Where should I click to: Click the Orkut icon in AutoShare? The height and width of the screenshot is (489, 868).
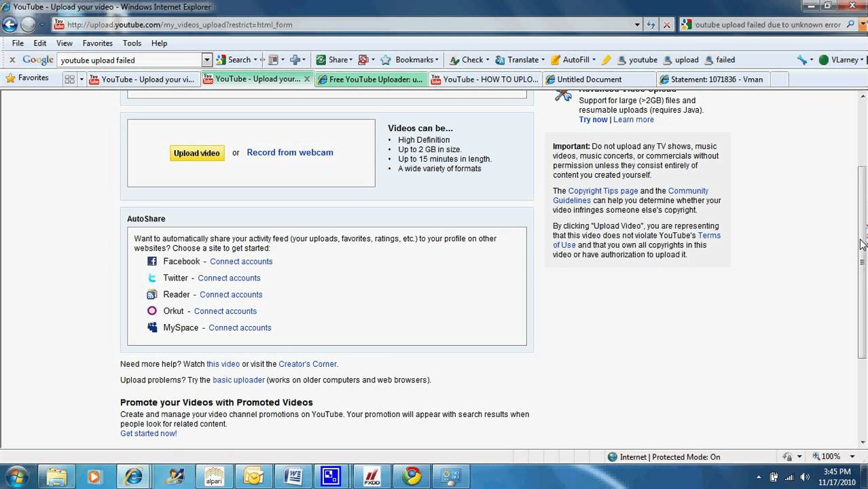[152, 311]
